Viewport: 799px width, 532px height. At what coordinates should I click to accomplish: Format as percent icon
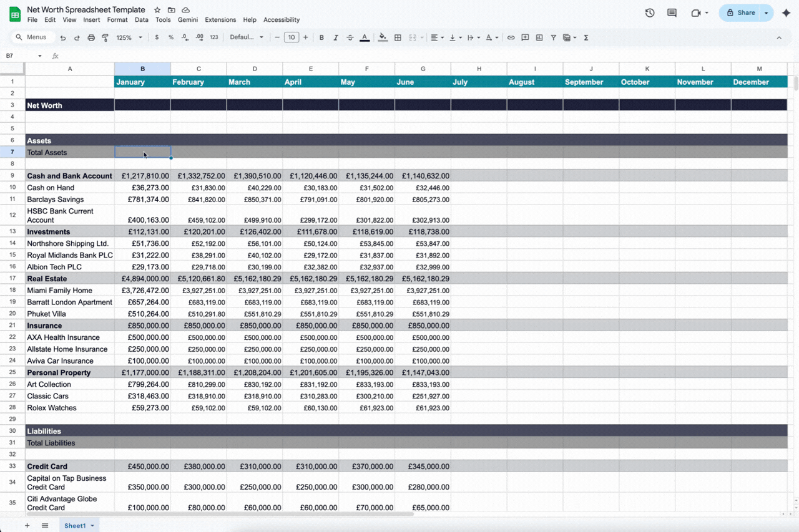point(171,37)
